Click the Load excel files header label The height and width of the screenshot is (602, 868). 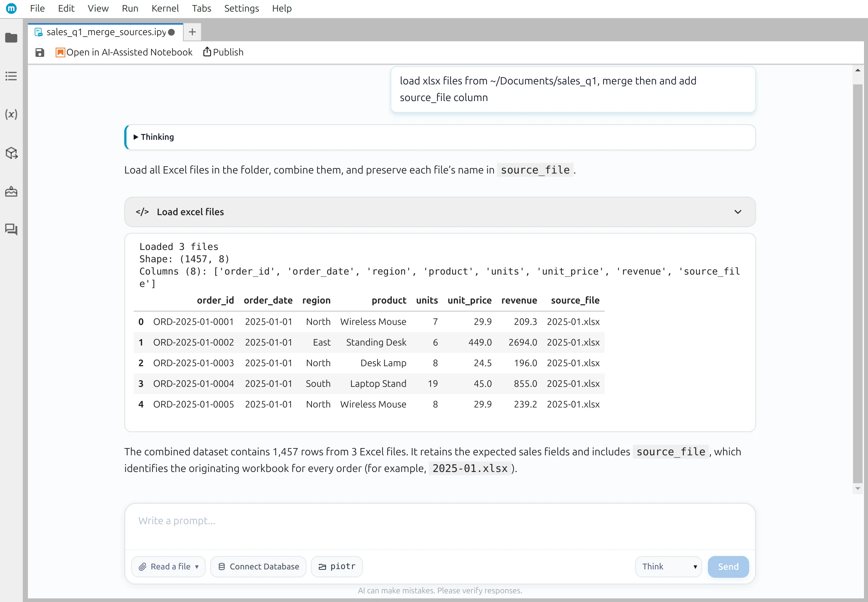coord(191,212)
